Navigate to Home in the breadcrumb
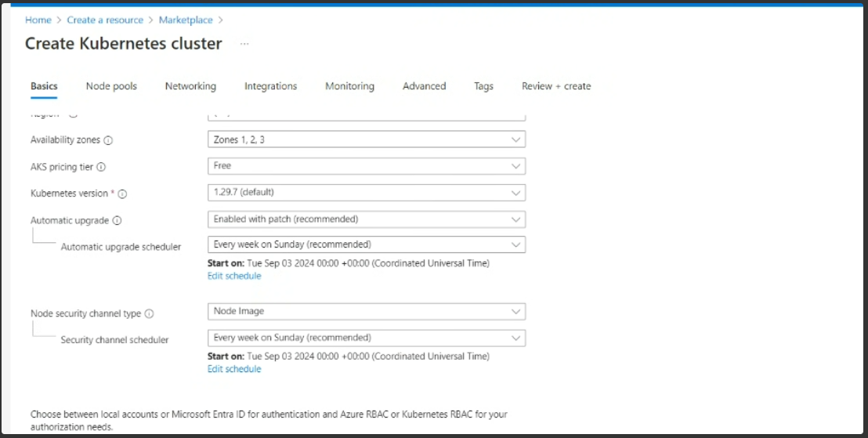 (38, 20)
